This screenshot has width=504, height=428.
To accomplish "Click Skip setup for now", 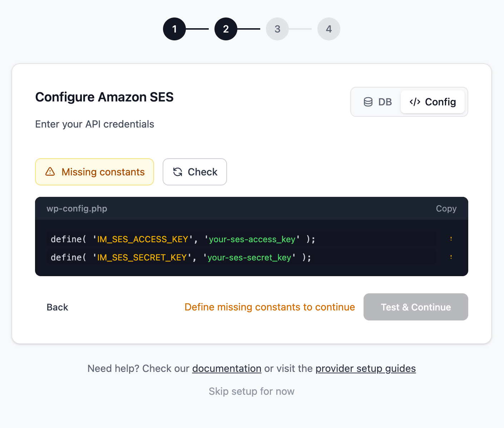I will tap(251, 391).
